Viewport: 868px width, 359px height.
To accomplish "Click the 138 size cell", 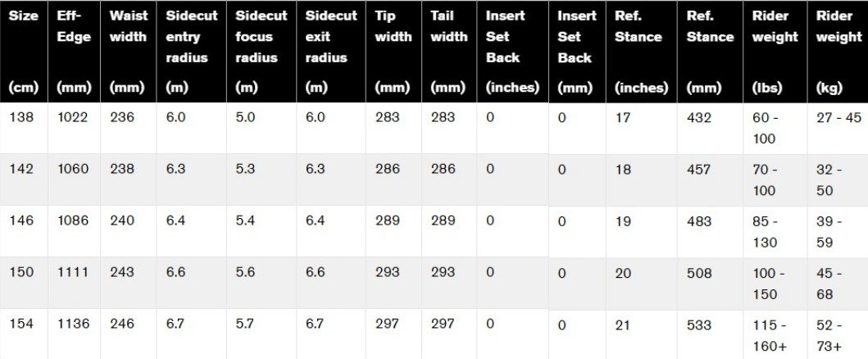I will pyautogui.click(x=20, y=117).
